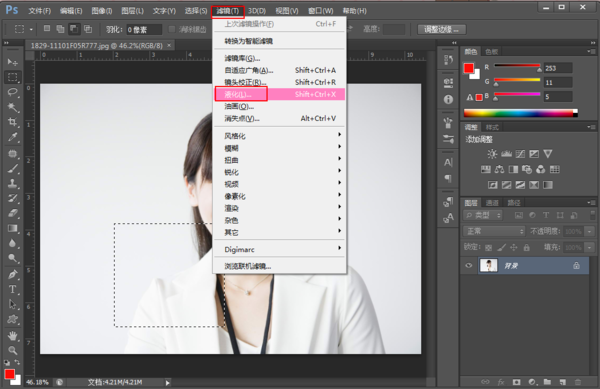Toggle lock all
The height and width of the screenshot is (389, 600).
(x=527, y=247)
